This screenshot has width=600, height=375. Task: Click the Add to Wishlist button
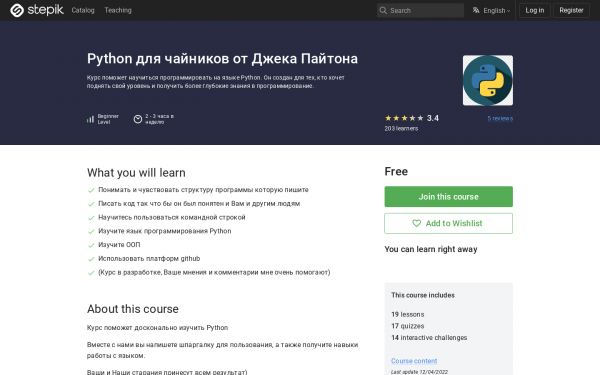[x=448, y=223]
